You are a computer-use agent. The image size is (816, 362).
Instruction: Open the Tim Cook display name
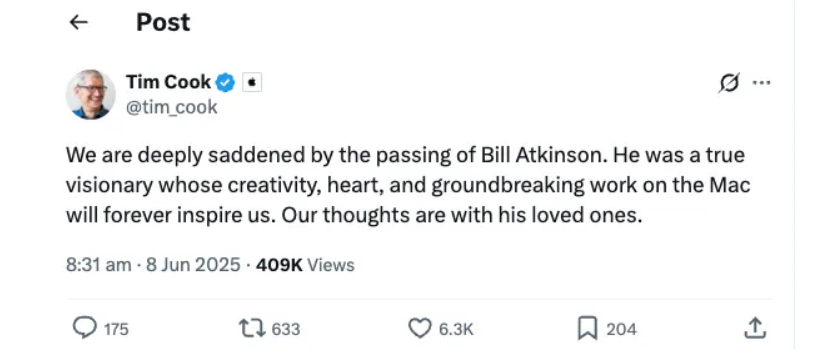pos(169,82)
